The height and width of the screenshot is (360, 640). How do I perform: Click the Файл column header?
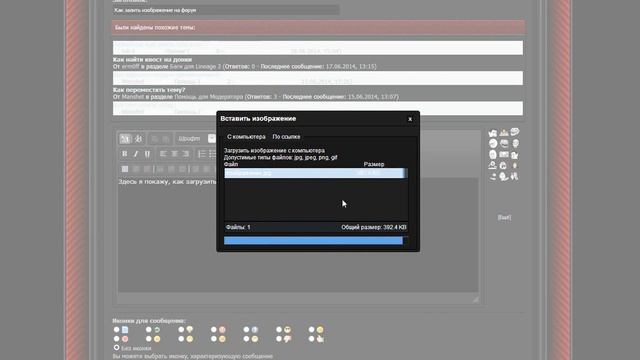tap(231, 164)
